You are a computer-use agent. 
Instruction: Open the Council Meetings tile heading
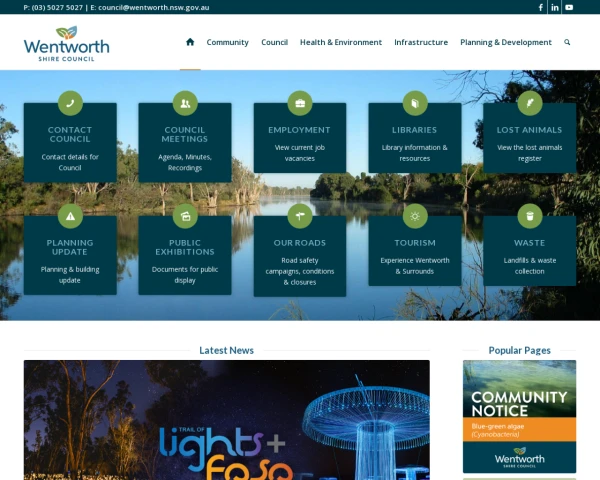coord(185,134)
